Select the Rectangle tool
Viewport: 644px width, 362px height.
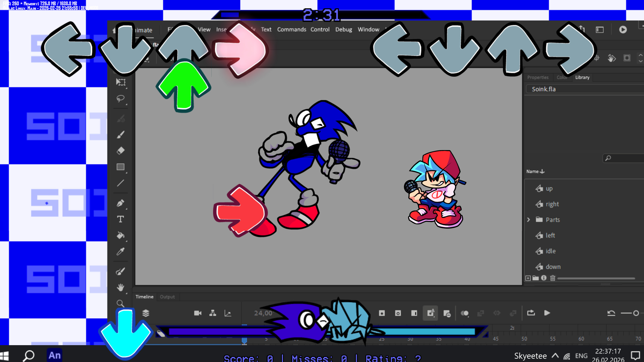pos(120,167)
